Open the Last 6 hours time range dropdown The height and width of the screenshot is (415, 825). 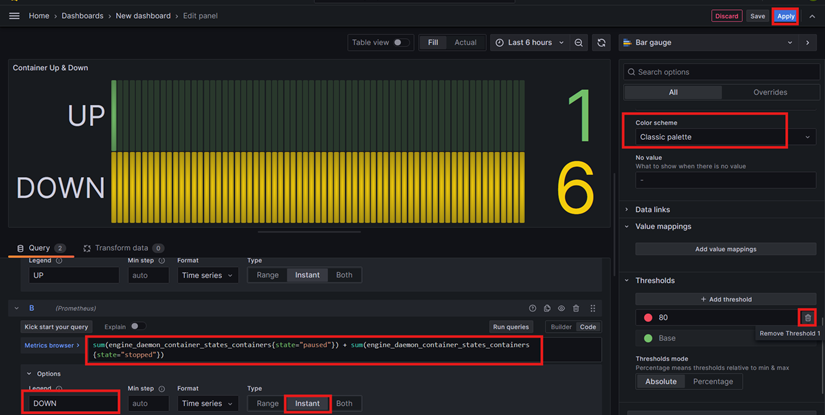pos(529,43)
